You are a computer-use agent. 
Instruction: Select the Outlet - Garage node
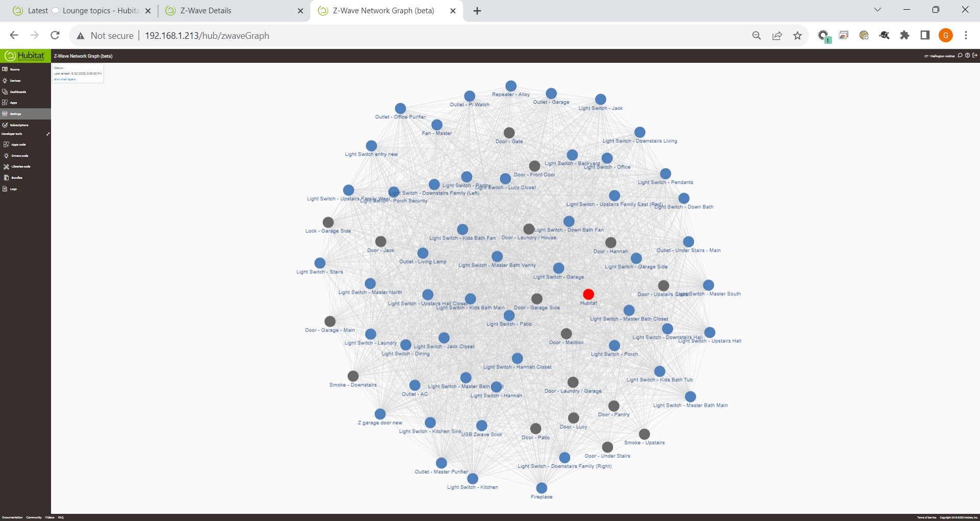pyautogui.click(x=551, y=93)
